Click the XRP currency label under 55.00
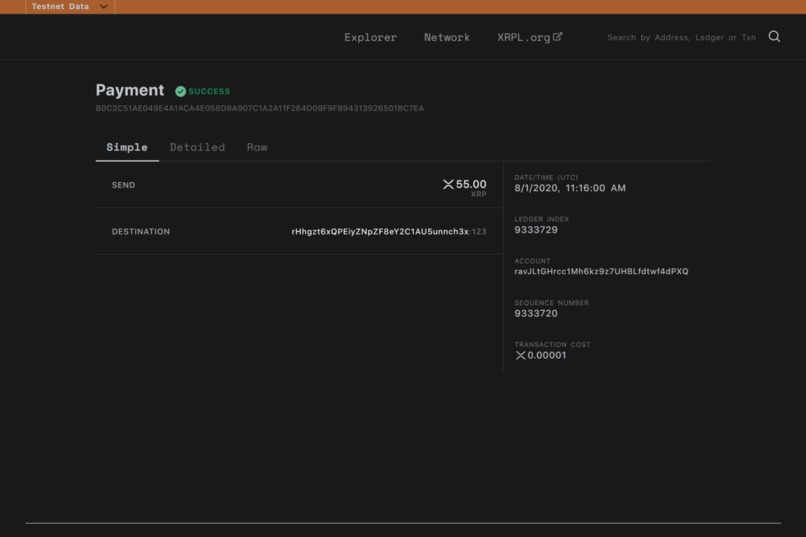The image size is (806, 537). tap(479, 194)
